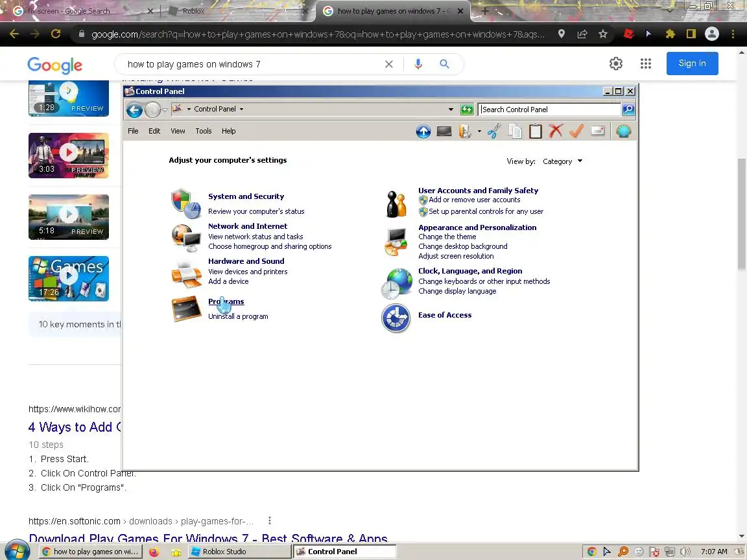Go up one level with blue arrow icon
Viewport: 747px width, 560px height.
click(x=423, y=131)
